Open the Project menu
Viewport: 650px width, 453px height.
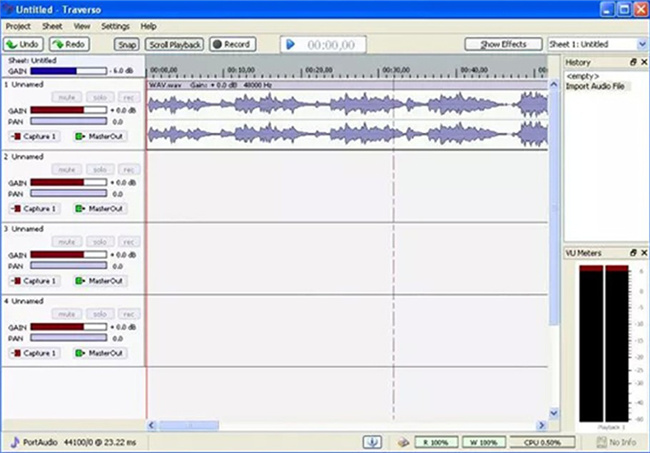click(x=18, y=25)
